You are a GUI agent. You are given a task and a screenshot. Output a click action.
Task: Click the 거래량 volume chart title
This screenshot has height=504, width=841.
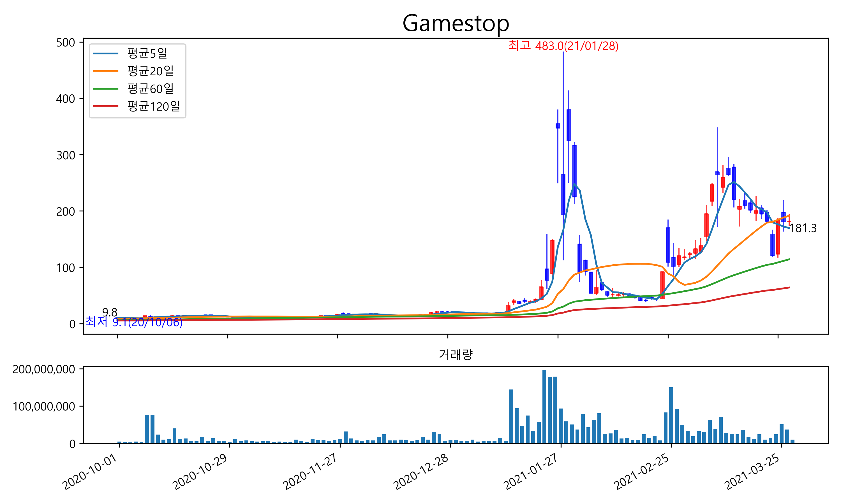pos(456,354)
